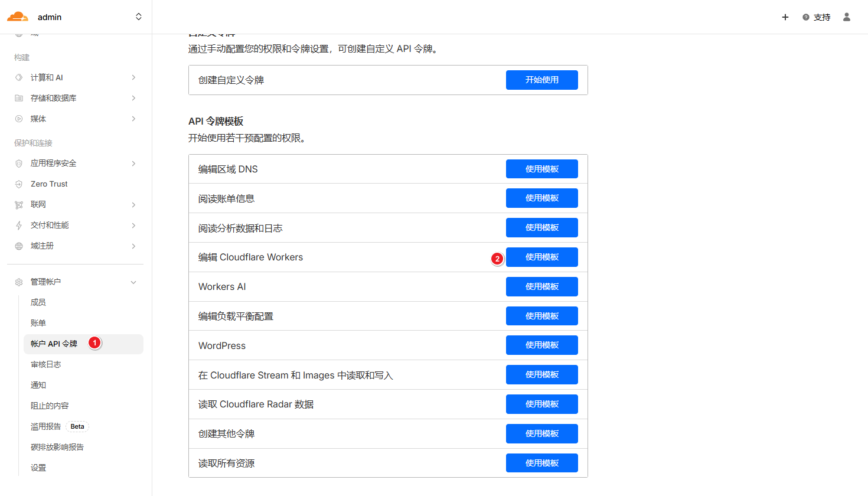
Task: Open 审核日志 in the sidebar
Action: (x=46, y=364)
